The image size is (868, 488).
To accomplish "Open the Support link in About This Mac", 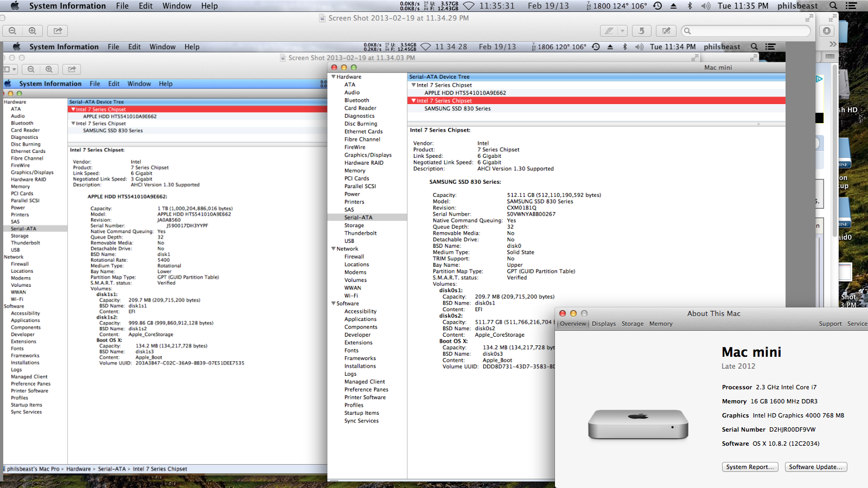I will coord(831,324).
